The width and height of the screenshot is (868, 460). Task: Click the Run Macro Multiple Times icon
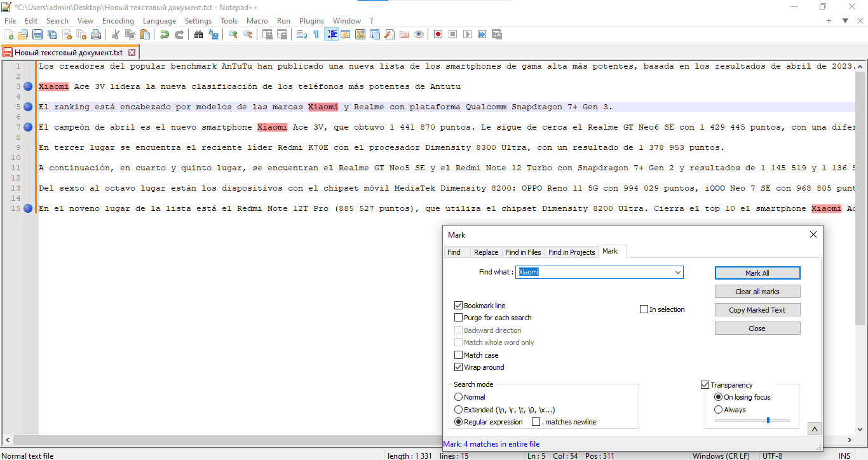click(x=482, y=34)
